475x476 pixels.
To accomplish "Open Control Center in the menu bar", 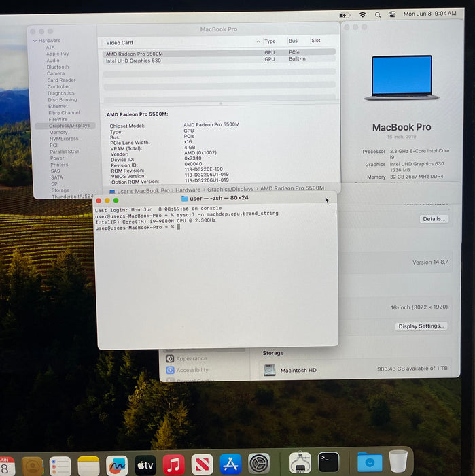I will pyautogui.click(x=393, y=14).
